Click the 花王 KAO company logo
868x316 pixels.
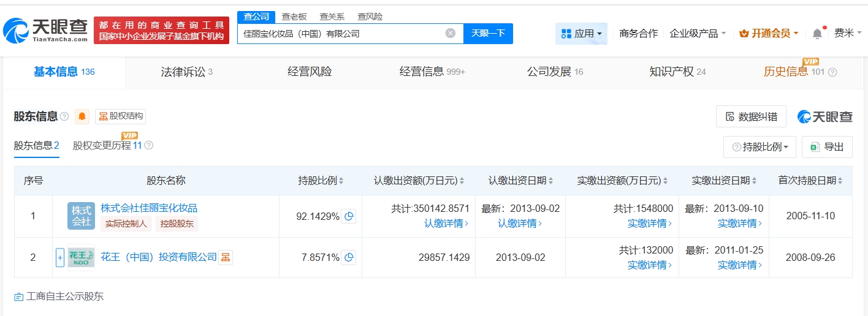[x=81, y=258]
